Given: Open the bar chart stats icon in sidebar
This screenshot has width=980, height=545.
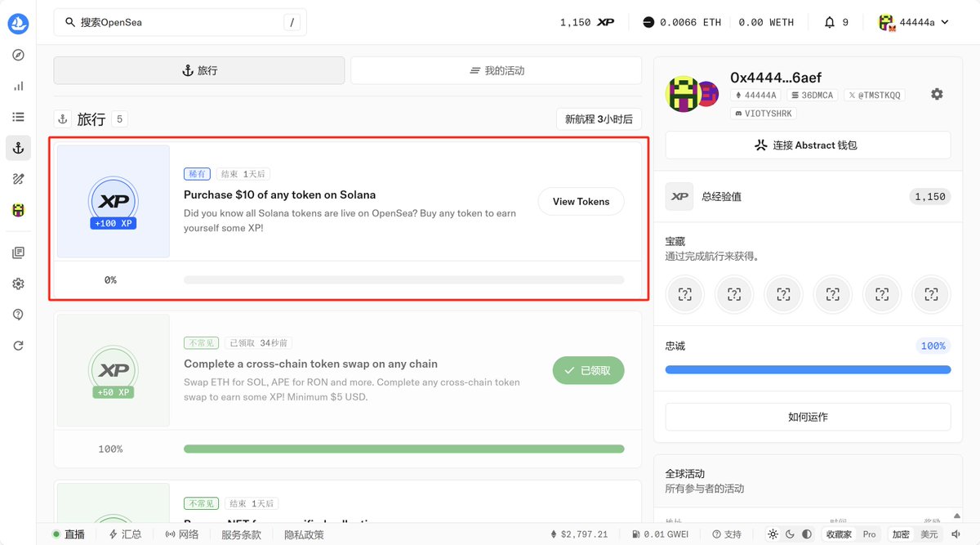Looking at the screenshot, I should pyautogui.click(x=18, y=86).
